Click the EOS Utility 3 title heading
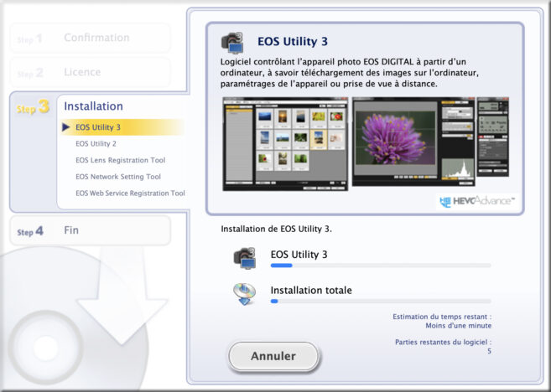 pos(293,41)
